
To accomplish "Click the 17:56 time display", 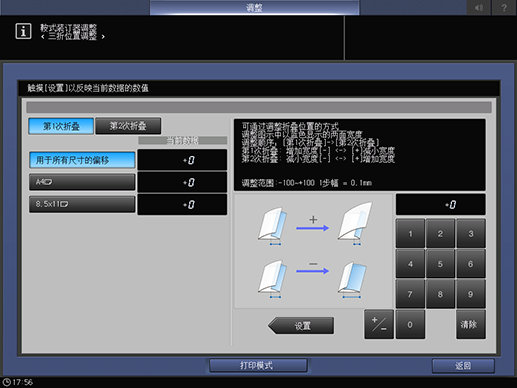I will tap(22, 382).
